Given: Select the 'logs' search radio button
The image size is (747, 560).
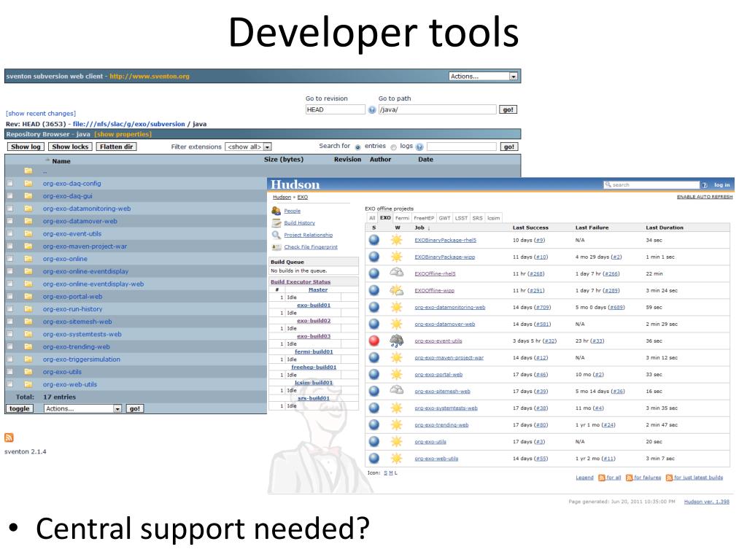Looking at the screenshot, I should pos(393,147).
